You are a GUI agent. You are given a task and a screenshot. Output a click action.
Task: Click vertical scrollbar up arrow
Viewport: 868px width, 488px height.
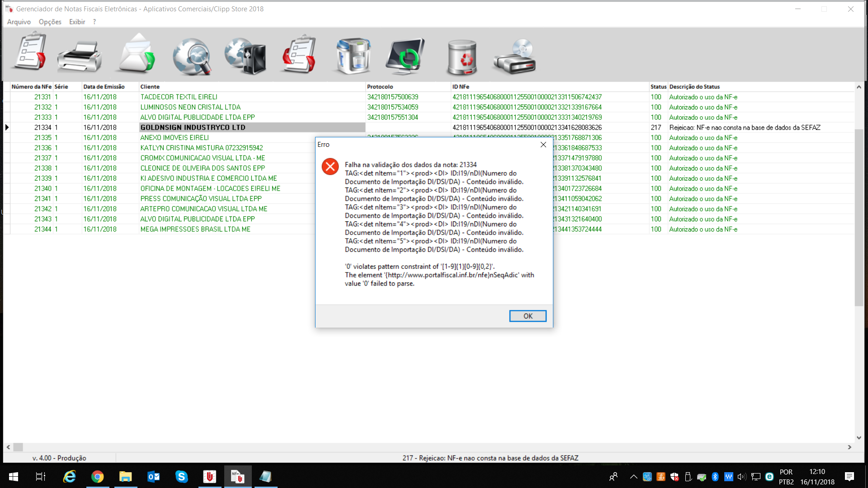[859, 87]
